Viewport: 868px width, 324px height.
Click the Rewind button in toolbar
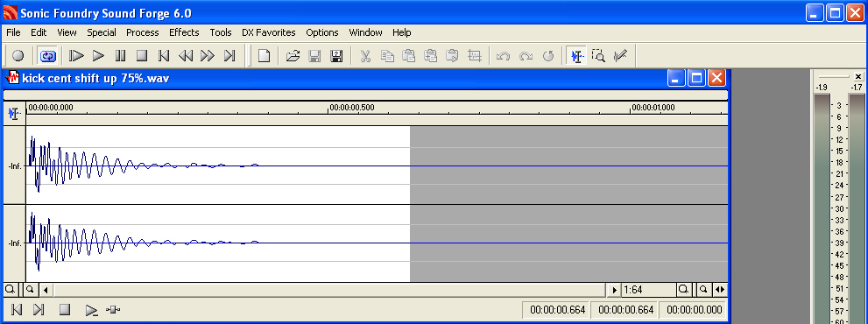(x=186, y=55)
